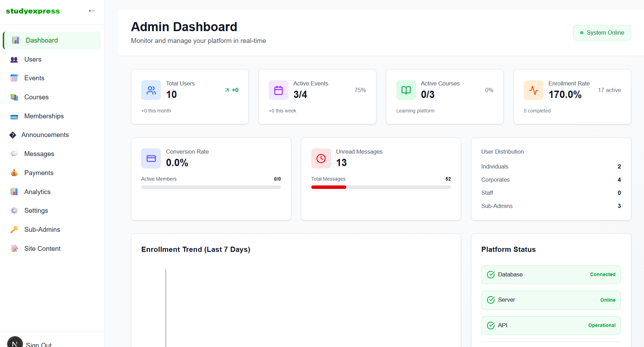Click the Memberships card icon in sidebar
Screen dimensions: 644x347
[14, 116]
